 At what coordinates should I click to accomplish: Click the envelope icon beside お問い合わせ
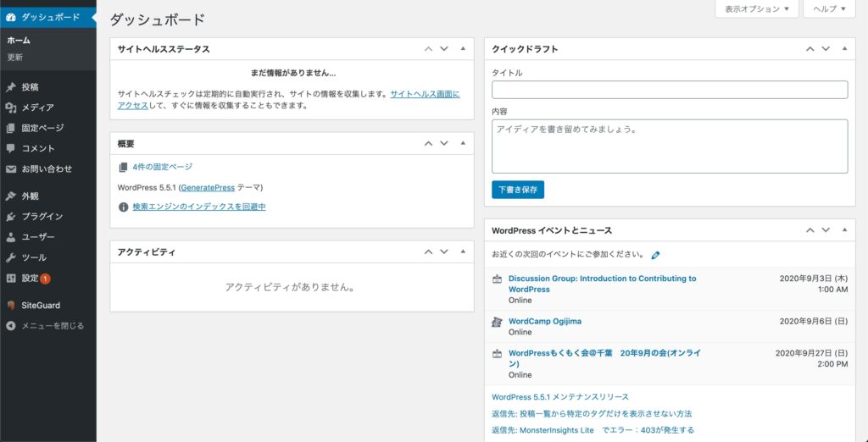pyautogui.click(x=10, y=169)
